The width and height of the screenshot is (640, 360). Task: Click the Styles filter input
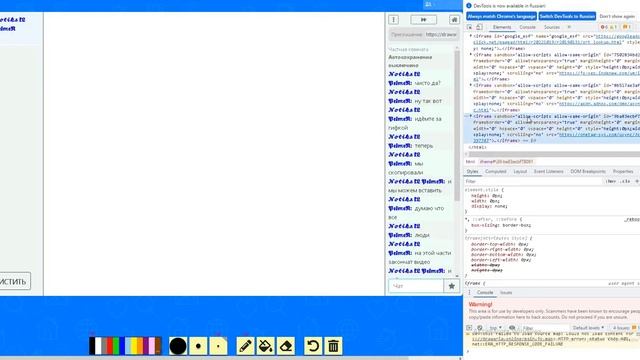(x=533, y=181)
